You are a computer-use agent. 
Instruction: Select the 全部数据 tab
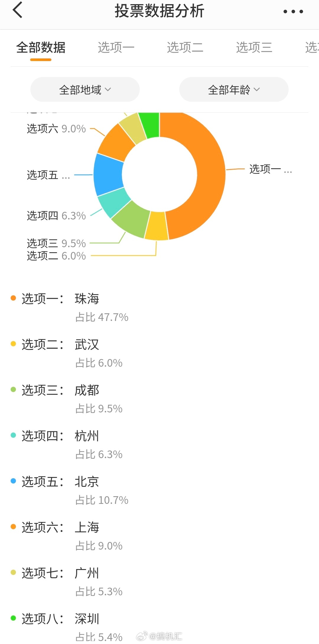[41, 47]
